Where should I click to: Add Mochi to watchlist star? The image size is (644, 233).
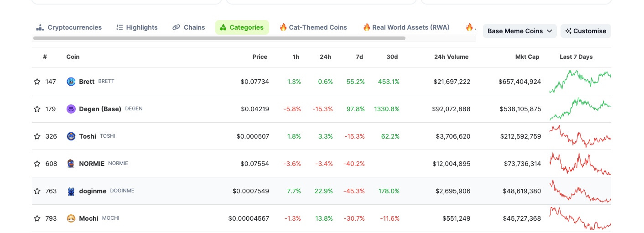pyautogui.click(x=37, y=218)
